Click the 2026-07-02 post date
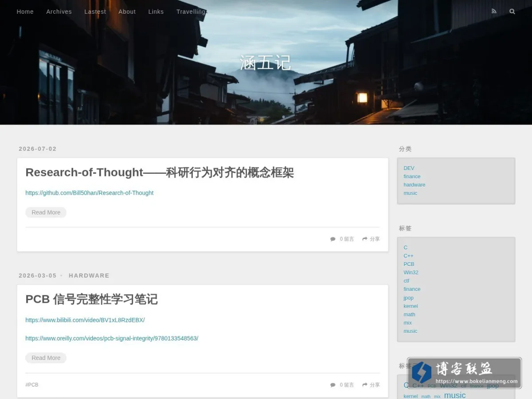 [38, 149]
